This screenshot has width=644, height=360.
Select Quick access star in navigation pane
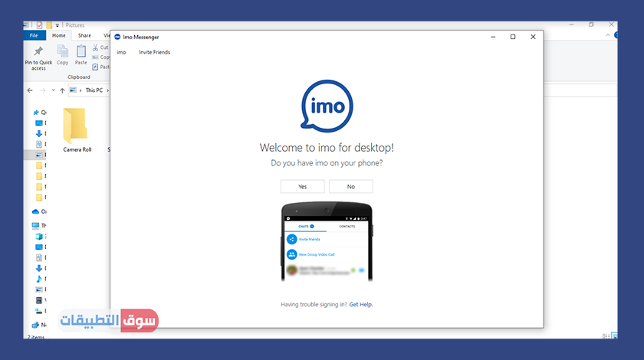(36, 113)
